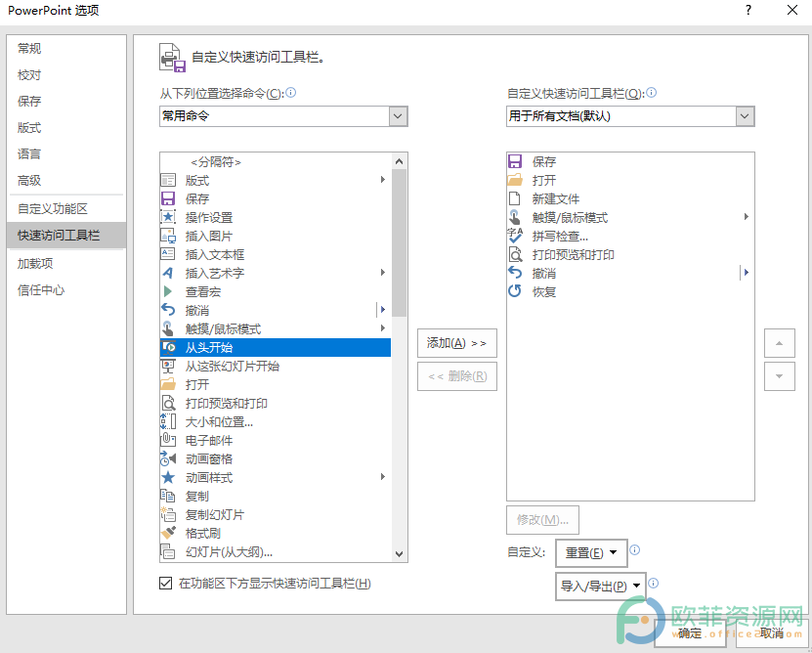Confirm with the 确定 button
Viewport: 812px width, 653px height.
click(690, 633)
